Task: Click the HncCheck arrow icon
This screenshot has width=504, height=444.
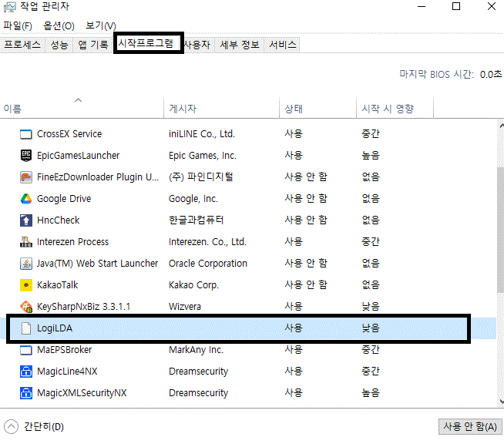Action: tap(26, 220)
